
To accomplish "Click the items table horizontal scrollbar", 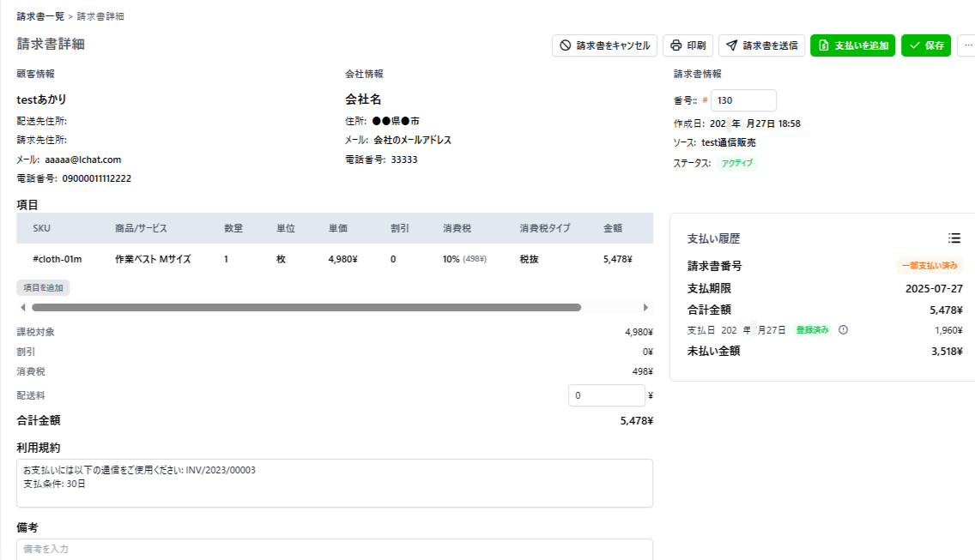I will coord(306,307).
